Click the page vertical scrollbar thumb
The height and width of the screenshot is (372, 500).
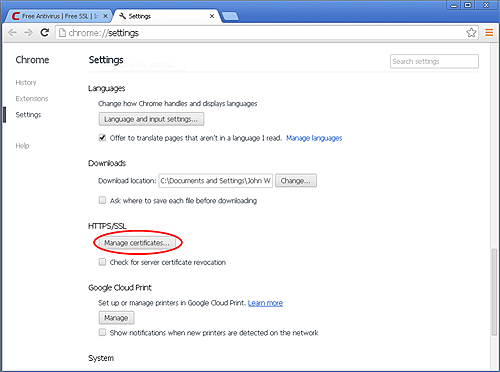click(494, 292)
